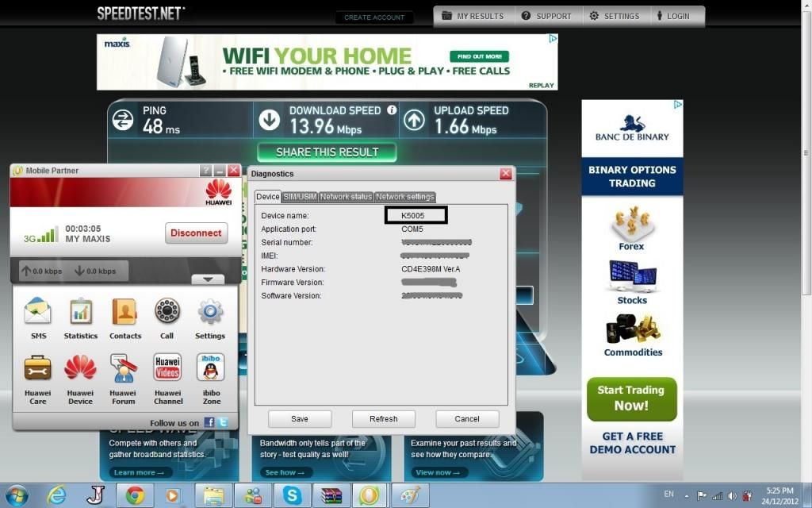
Task: Click the Device name field K5005
Action: 416,215
